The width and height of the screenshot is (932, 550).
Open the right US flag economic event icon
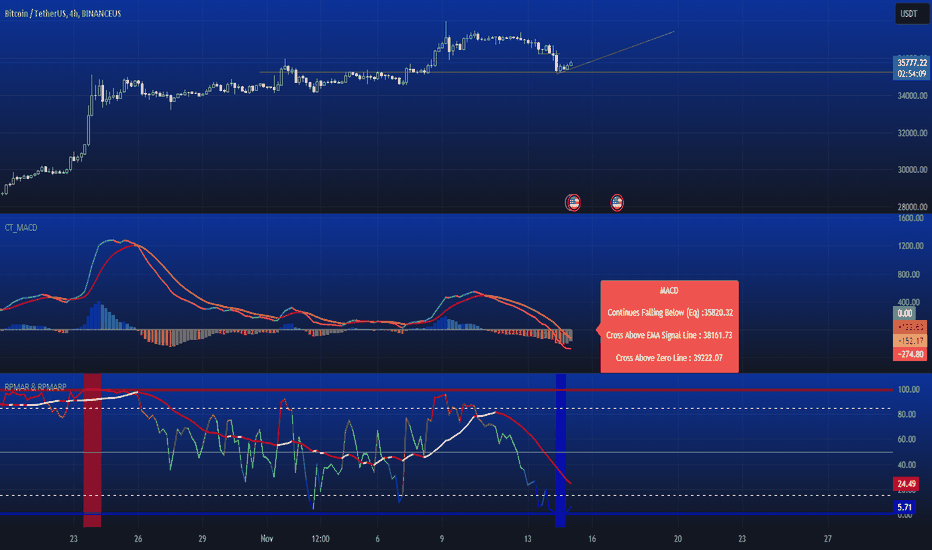click(617, 203)
